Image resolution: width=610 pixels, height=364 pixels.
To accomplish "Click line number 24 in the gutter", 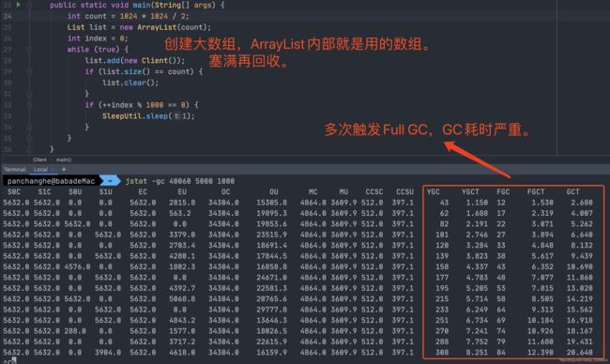I will 8,16.
